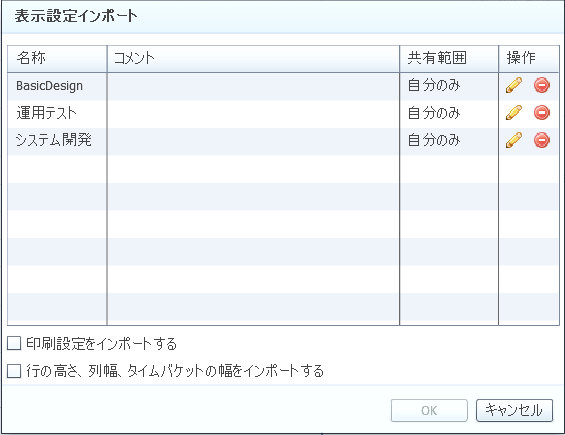Edit the システム開発 entry with pencil icon

(x=514, y=140)
